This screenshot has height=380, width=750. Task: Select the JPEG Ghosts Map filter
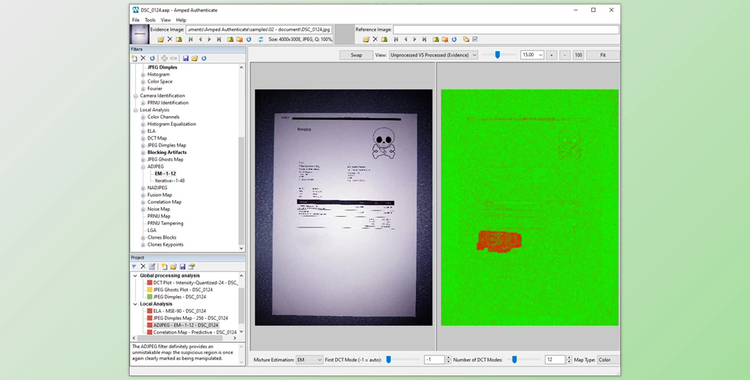pos(165,159)
